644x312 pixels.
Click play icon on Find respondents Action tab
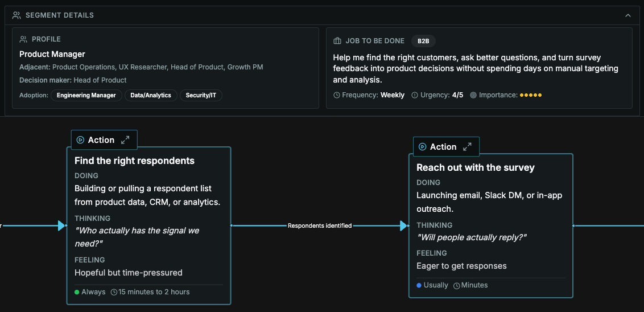pyautogui.click(x=81, y=139)
